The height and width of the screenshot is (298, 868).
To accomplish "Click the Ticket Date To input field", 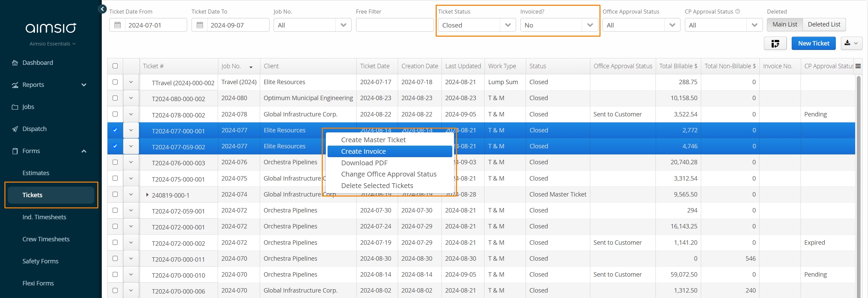I will [238, 25].
